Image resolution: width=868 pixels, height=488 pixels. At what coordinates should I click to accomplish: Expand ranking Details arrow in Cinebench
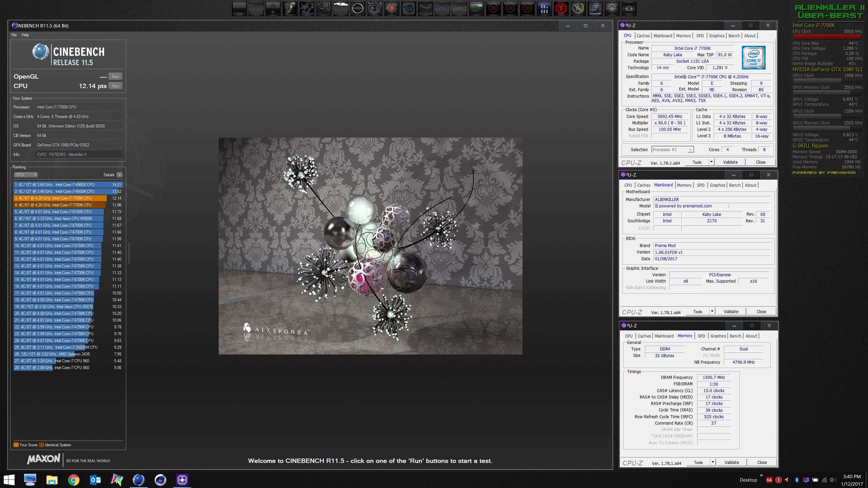point(119,175)
